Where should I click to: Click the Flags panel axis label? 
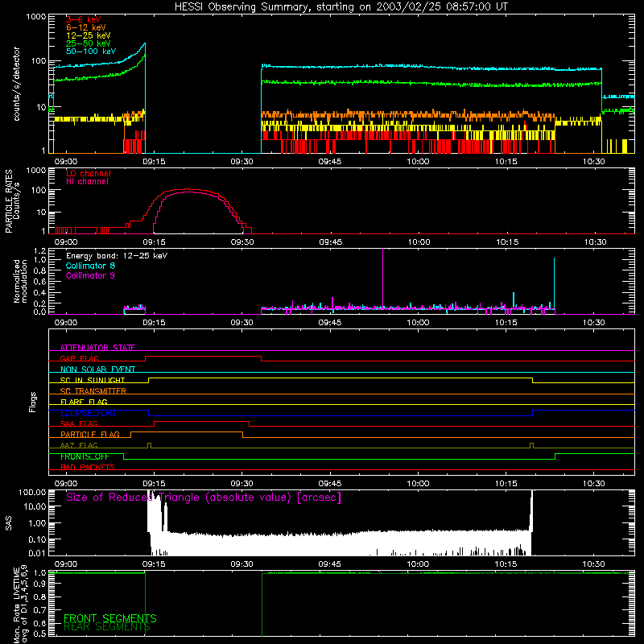pos(33,402)
